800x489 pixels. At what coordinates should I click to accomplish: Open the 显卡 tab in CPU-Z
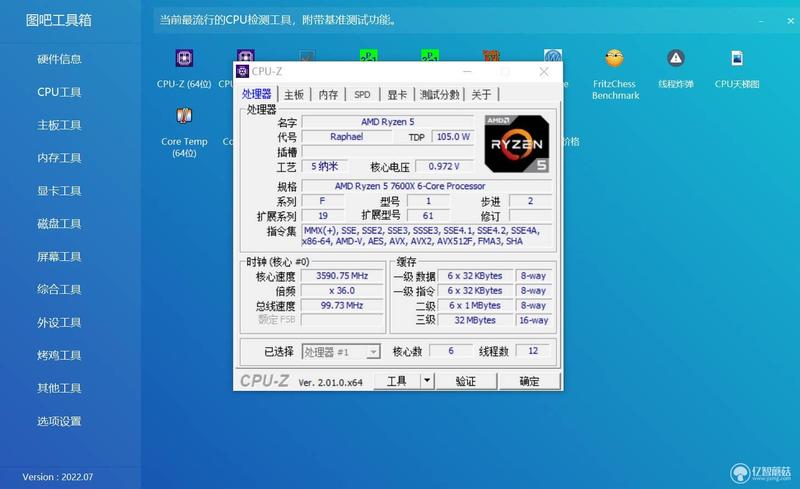[x=396, y=94]
